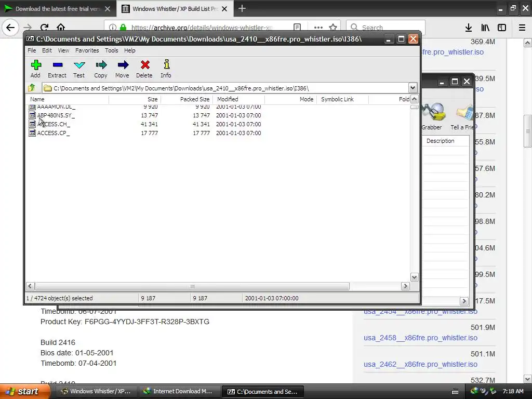Click the Info toolbar icon
This screenshot has height=399, width=532.
(166, 69)
